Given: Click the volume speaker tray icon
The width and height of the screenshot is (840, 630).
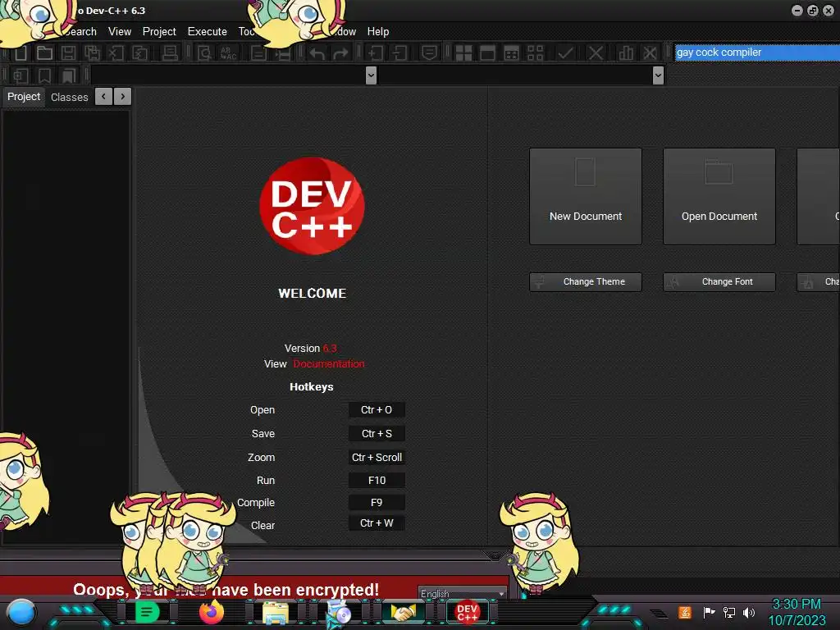Looking at the screenshot, I should (x=749, y=612).
